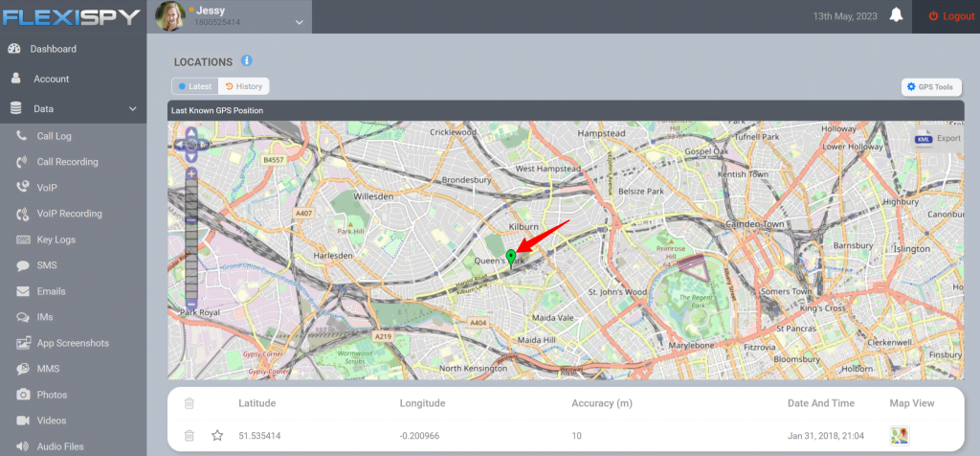Log out using the Logout button
The image size is (980, 456).
click(x=951, y=16)
